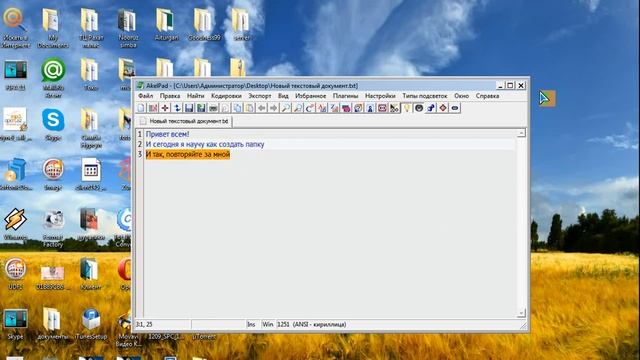Select the iTunesSetup desktop icon

click(x=91, y=324)
